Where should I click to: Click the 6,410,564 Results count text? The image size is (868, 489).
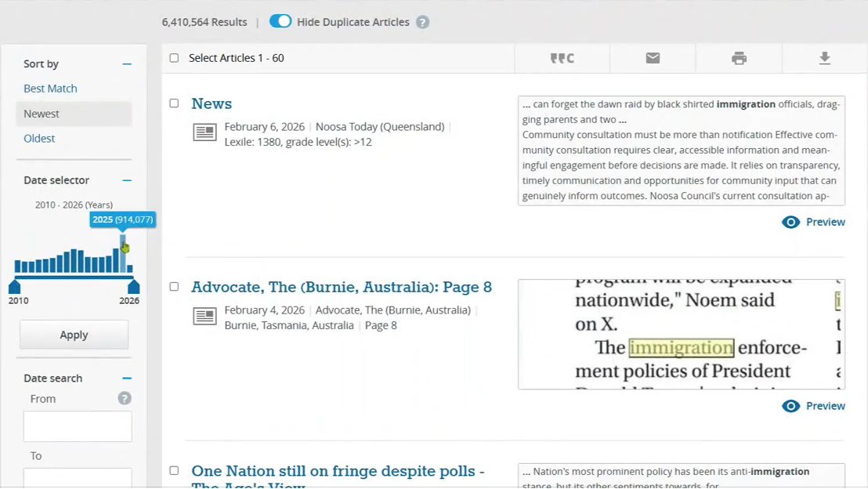click(x=204, y=22)
